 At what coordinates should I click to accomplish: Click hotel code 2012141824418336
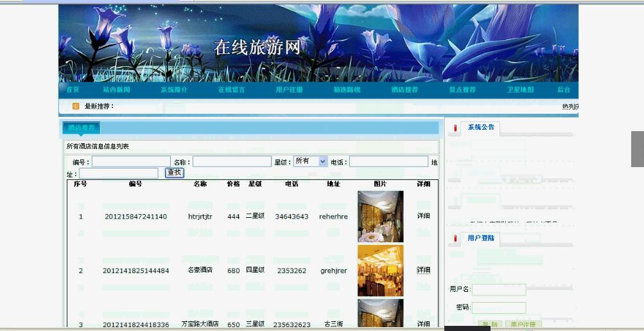pyautogui.click(x=136, y=325)
